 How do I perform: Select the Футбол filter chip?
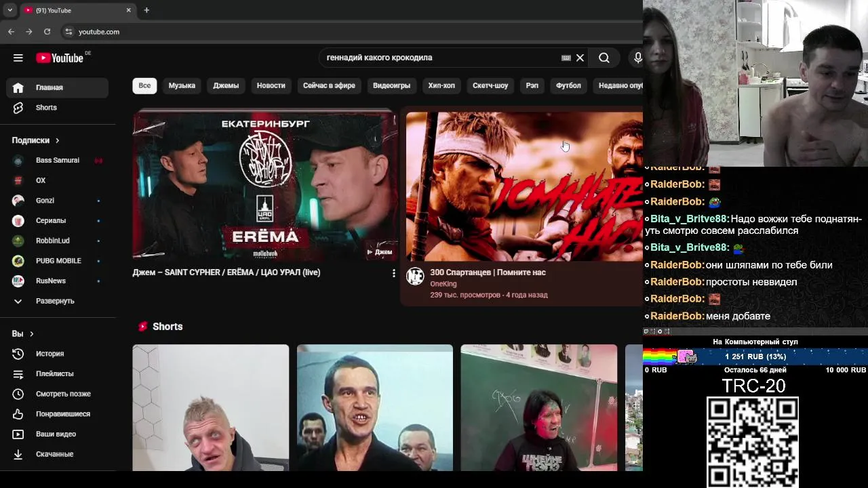[x=568, y=85]
